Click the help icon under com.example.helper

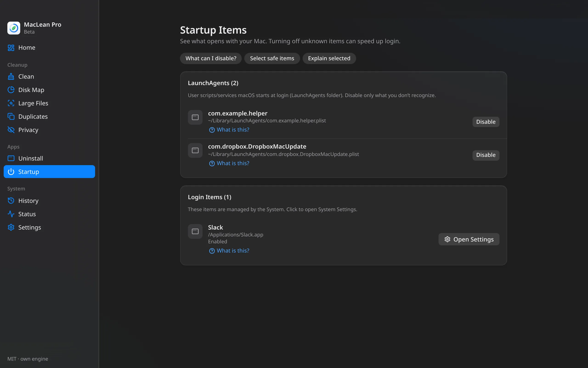(212, 130)
